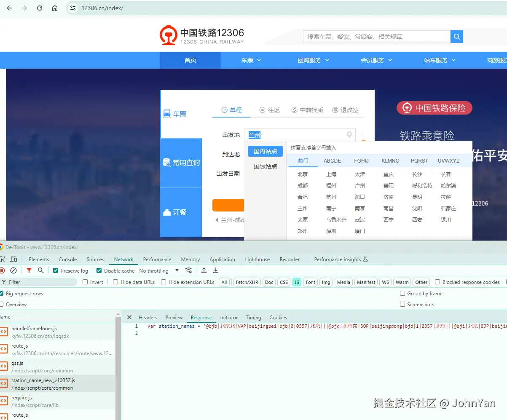Check Hide extension URLs
This screenshot has width=507, height=420.
[164, 282]
